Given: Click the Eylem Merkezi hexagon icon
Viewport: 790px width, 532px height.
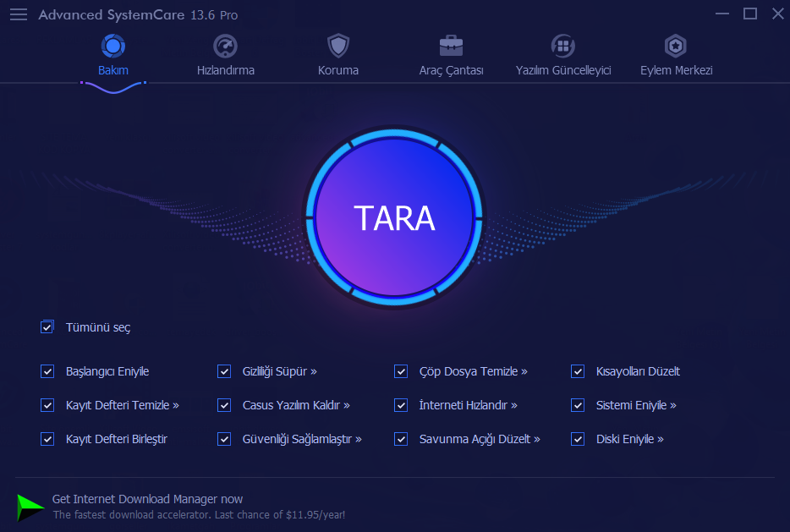Looking at the screenshot, I should click(x=676, y=47).
